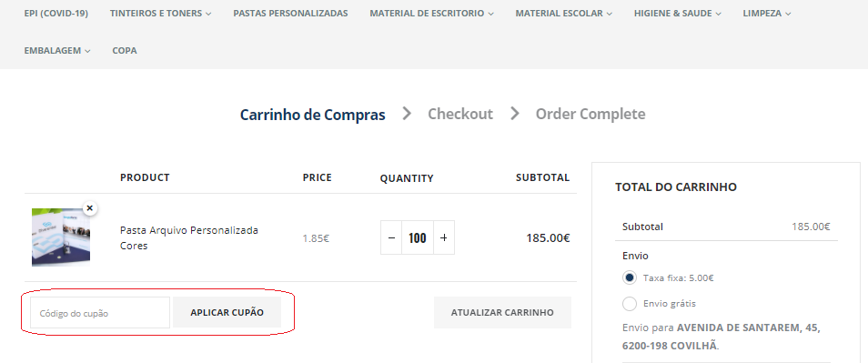
Task: Open Pastas Personalizadas menu item
Action: coord(290,14)
